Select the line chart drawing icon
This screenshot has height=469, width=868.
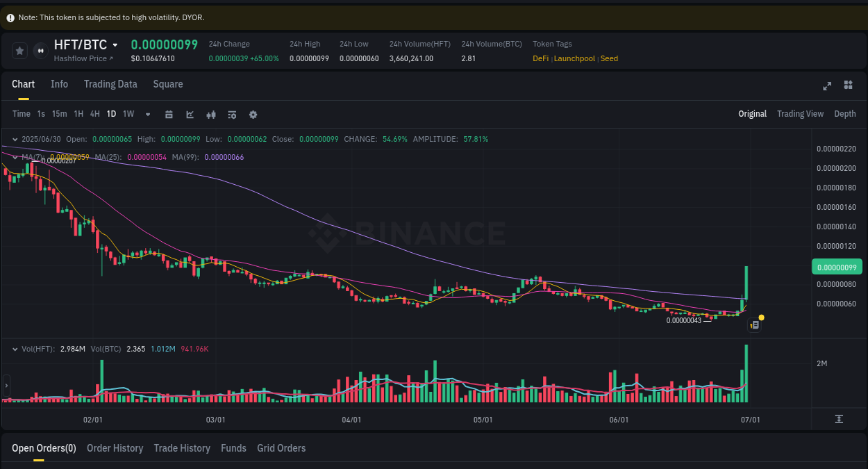tap(190, 114)
